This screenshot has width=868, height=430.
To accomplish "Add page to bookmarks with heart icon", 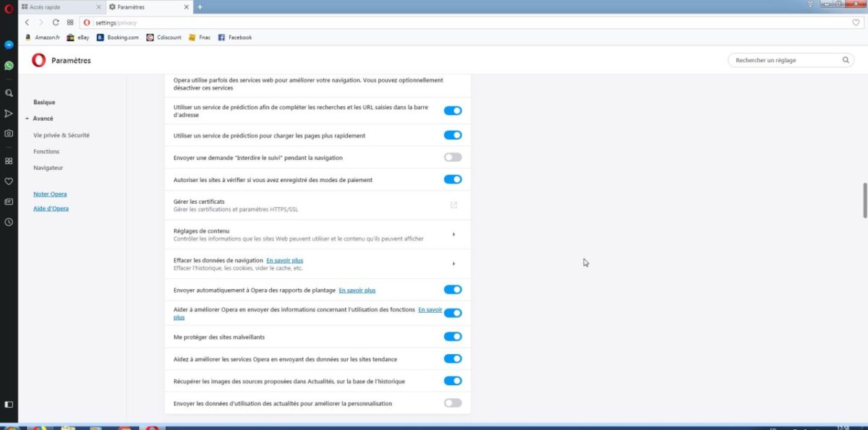I will pos(856,22).
